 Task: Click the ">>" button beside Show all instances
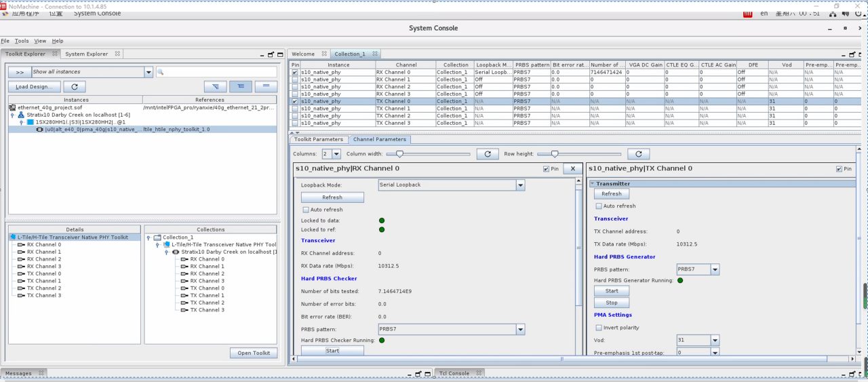tap(20, 72)
